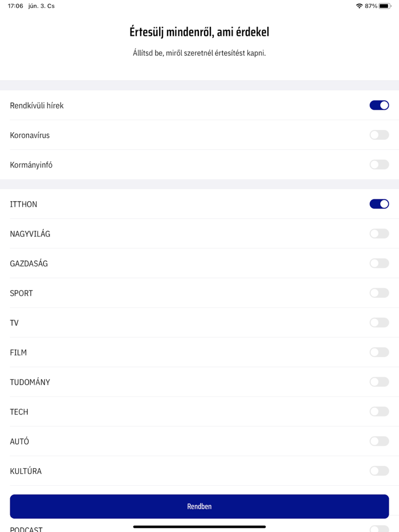Tap the Koronavírus row label
The image size is (399, 532).
(30, 136)
